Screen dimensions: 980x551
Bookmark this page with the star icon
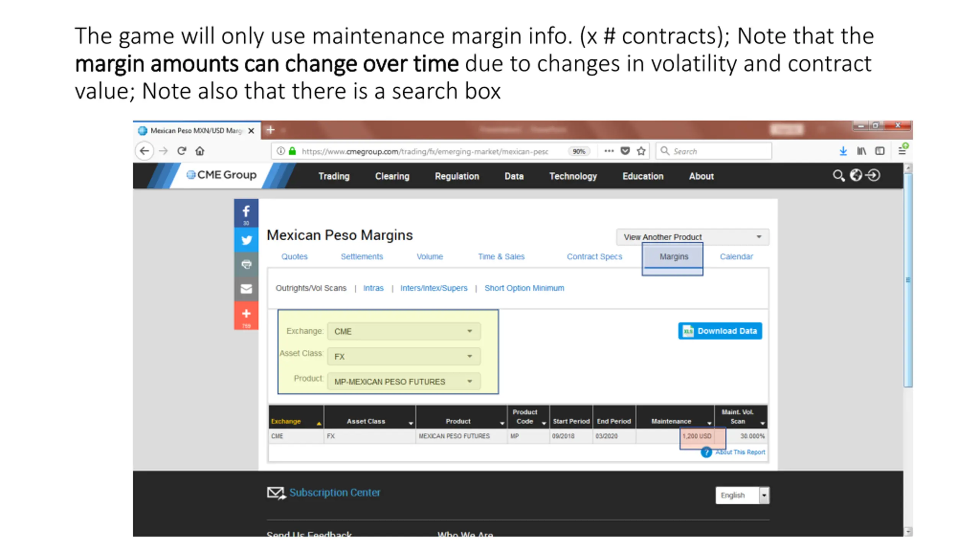click(641, 151)
